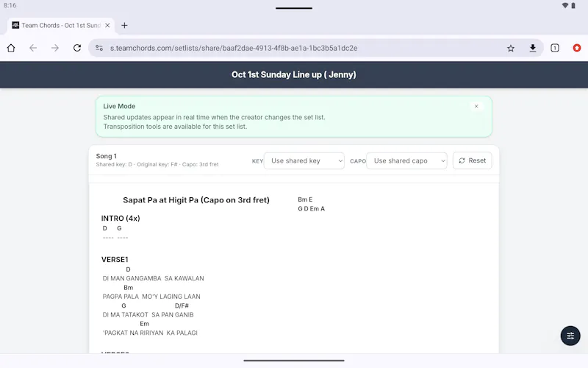
Task: Click lyric 'DI MAN GANGAMBA SA KAWALAN'
Action: 154,278
